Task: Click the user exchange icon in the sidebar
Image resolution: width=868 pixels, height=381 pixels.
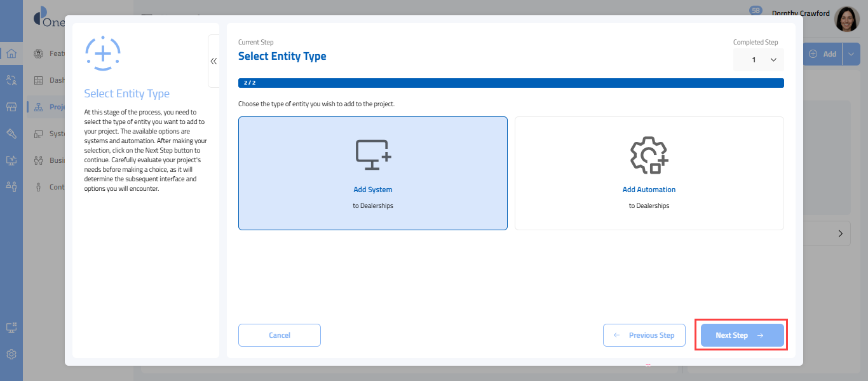Action: [x=11, y=80]
